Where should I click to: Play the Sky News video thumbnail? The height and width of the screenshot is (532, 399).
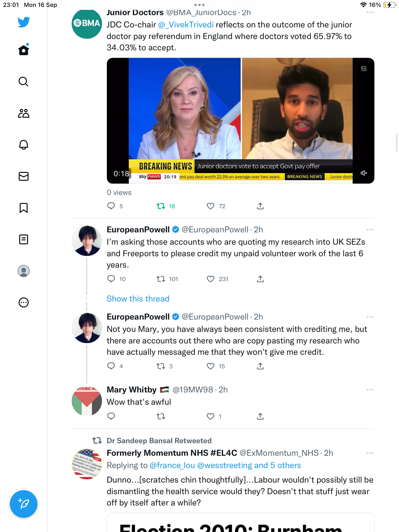pos(240,121)
